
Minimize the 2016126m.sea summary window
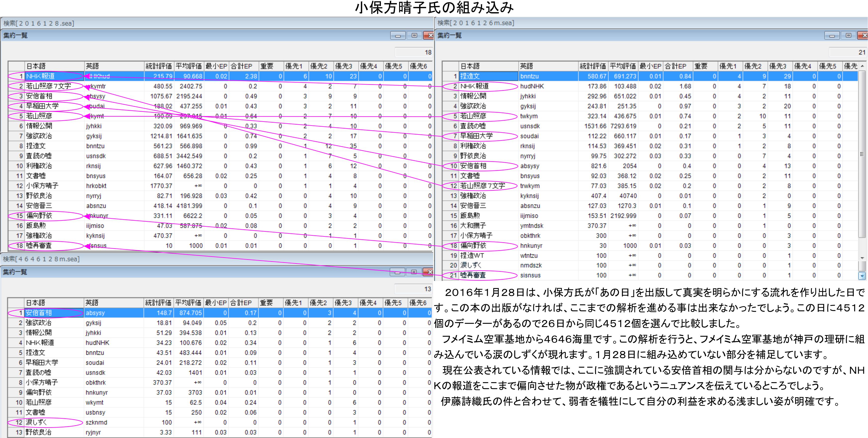[832, 36]
